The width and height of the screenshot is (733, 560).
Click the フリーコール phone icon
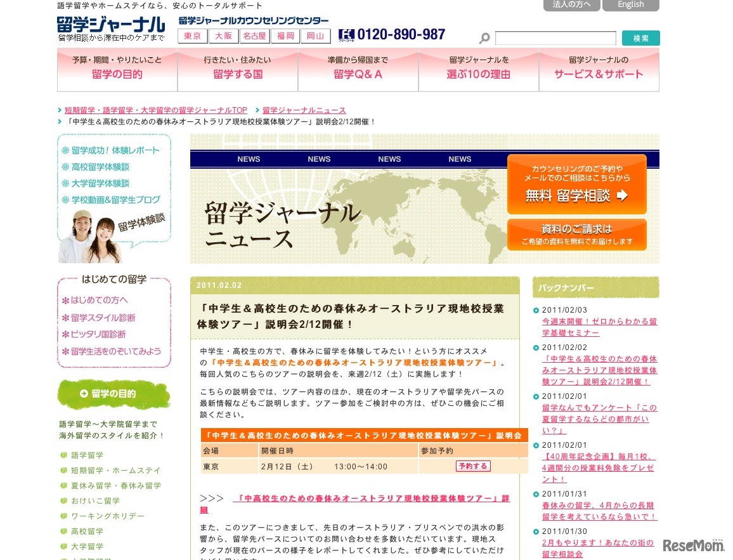coord(348,34)
